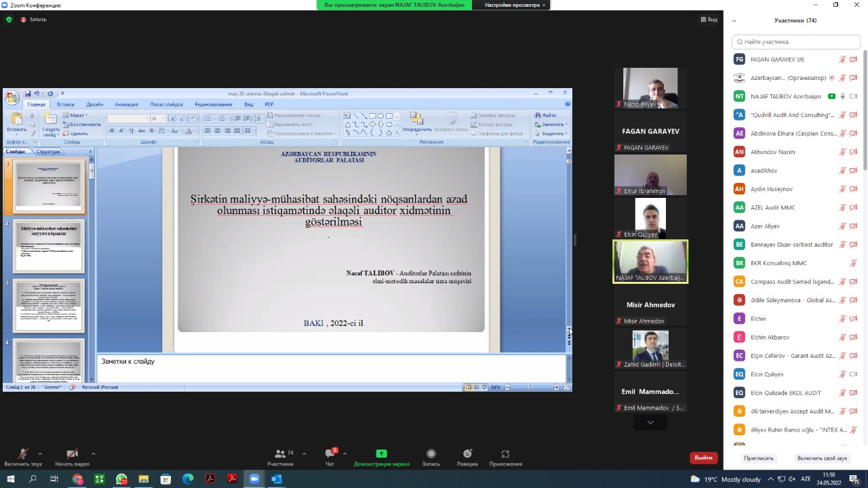Click the Share Screen (Демонстрация экрана) icon

[381, 454]
